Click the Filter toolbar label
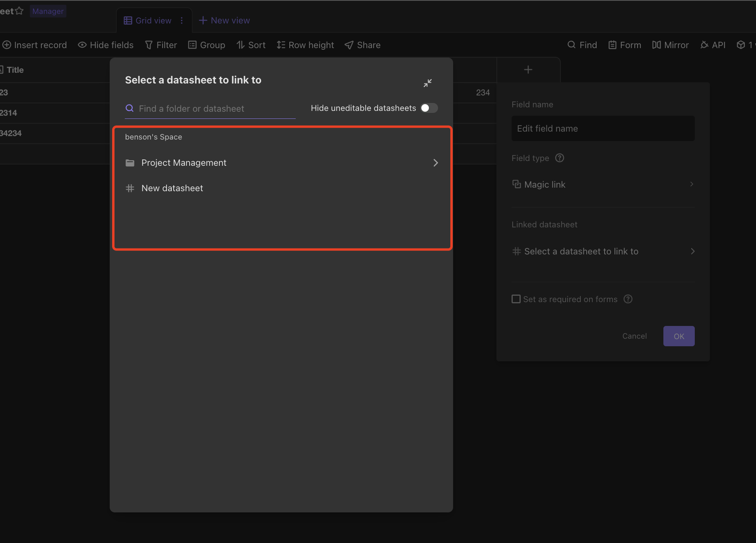 pyautogui.click(x=167, y=45)
